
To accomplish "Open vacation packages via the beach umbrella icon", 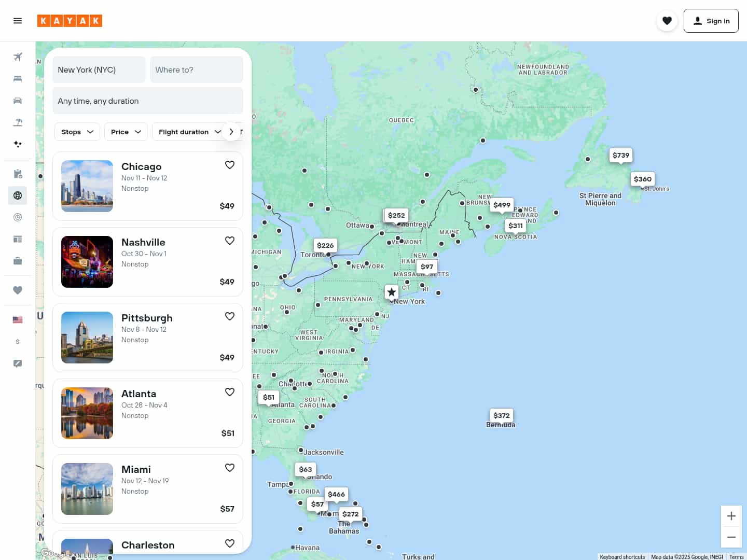I will (18, 122).
